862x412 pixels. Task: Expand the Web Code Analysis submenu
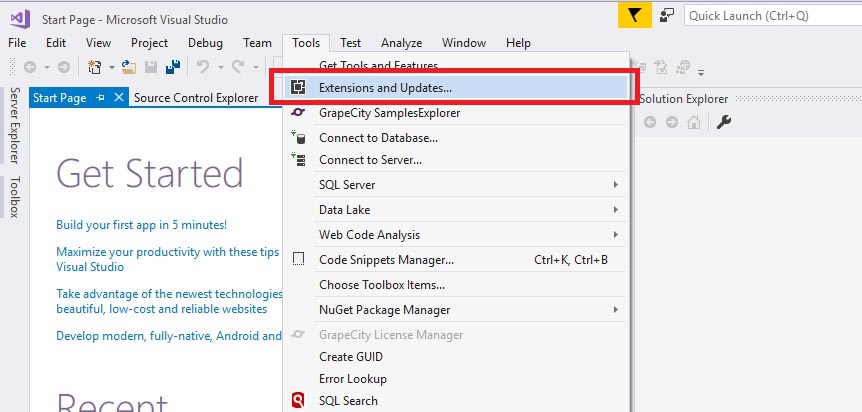coord(616,235)
